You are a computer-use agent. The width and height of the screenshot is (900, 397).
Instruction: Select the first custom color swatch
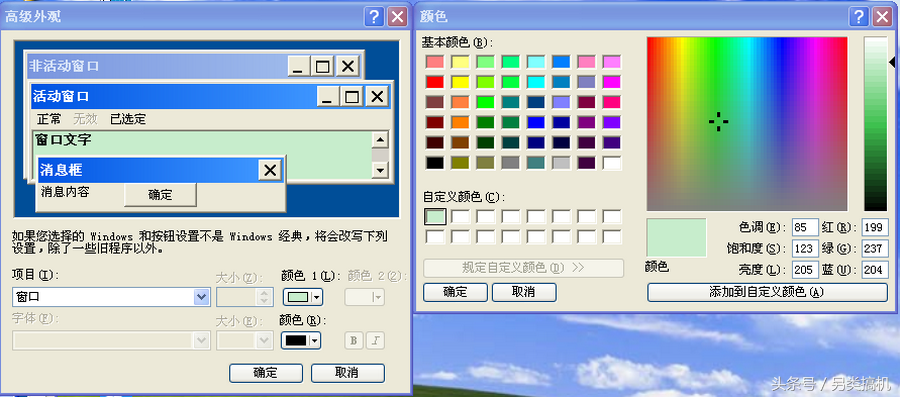tap(435, 216)
